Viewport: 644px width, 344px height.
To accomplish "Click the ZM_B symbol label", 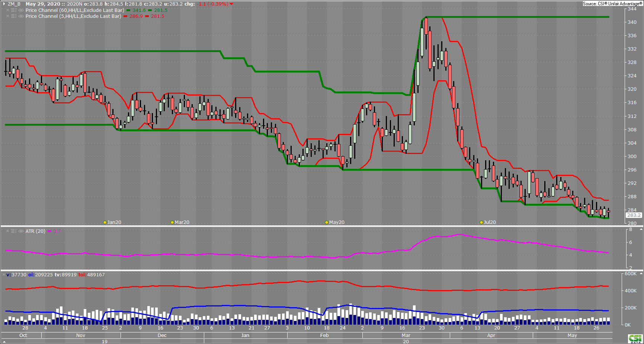I will 14,4.
